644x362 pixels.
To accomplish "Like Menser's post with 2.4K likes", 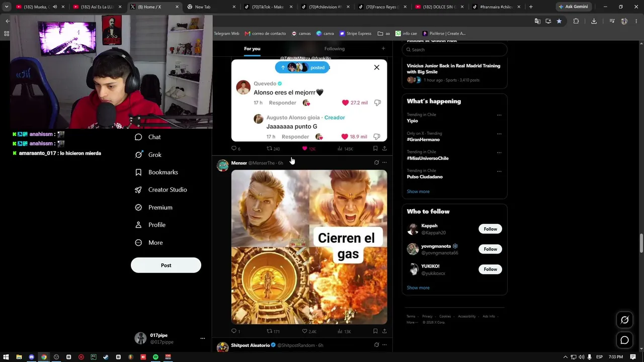I will 309,331.
